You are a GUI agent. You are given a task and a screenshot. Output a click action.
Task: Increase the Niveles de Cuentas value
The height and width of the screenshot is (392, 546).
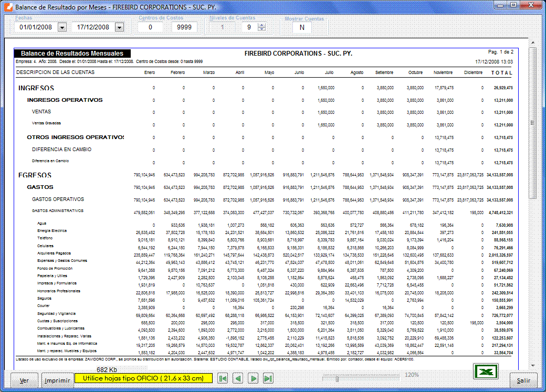(261, 25)
